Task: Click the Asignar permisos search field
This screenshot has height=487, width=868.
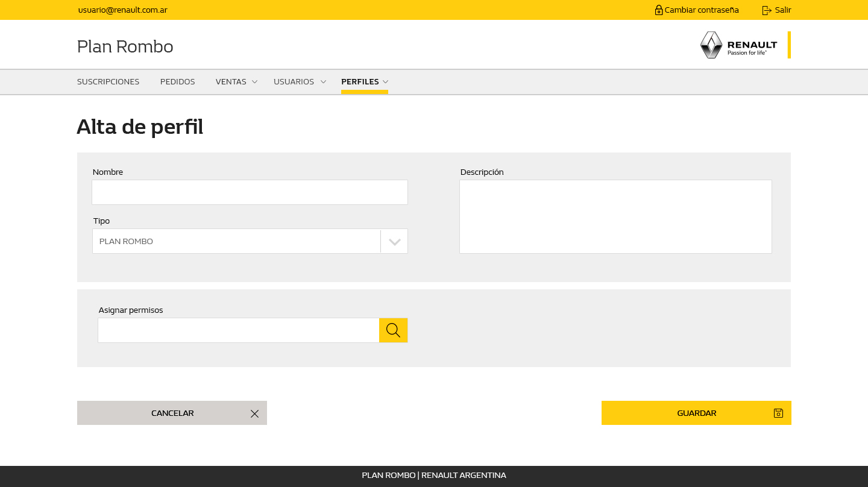Action: click(238, 330)
